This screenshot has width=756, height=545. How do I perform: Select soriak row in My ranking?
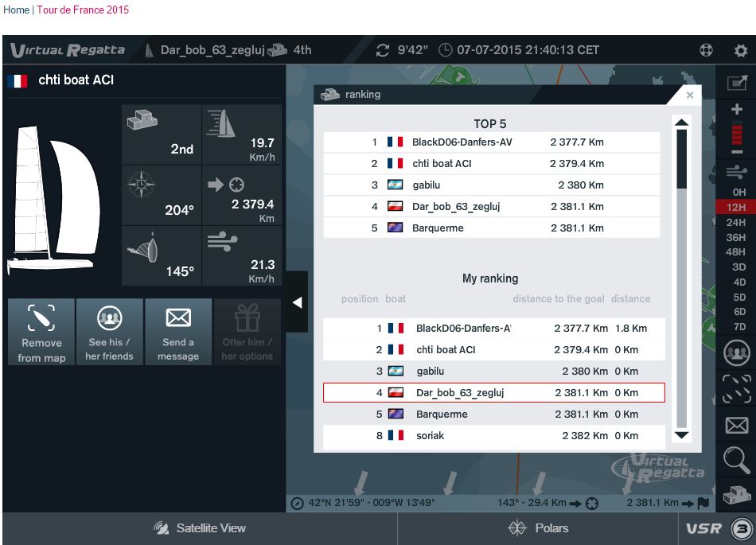click(x=494, y=436)
